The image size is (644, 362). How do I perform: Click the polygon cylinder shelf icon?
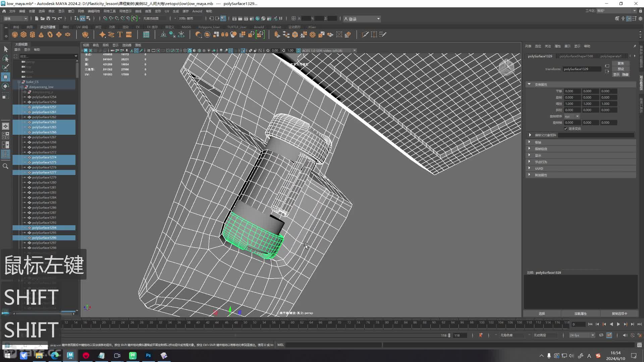pos(32,35)
